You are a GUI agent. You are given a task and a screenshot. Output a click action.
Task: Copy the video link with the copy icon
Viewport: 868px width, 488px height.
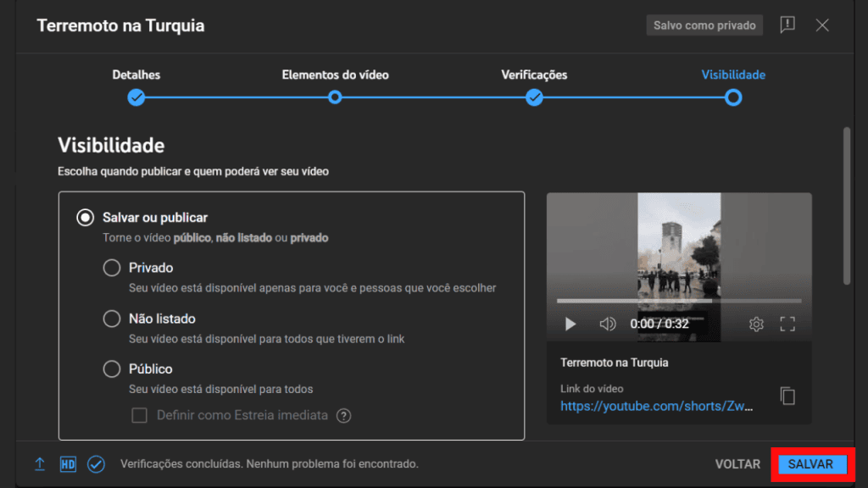(787, 395)
